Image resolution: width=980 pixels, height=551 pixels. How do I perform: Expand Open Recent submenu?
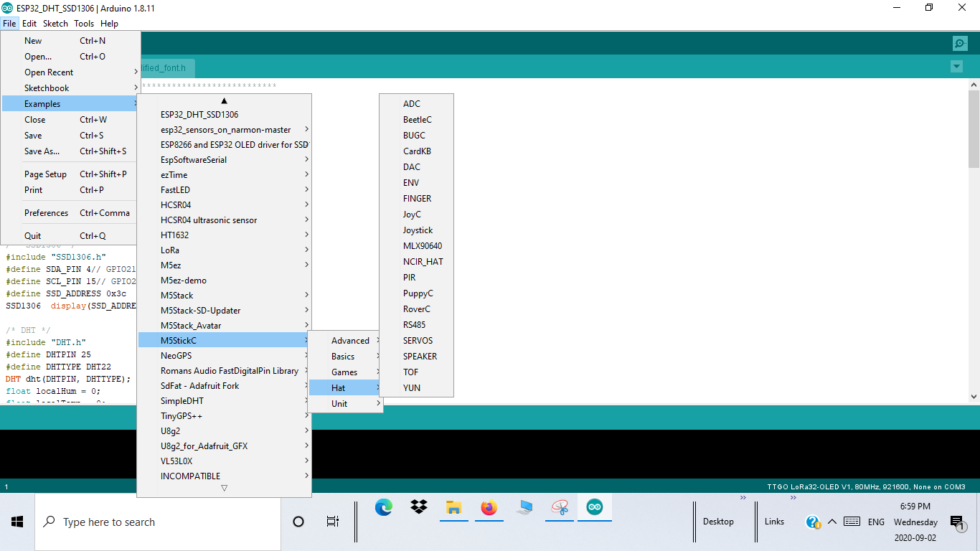(70, 72)
